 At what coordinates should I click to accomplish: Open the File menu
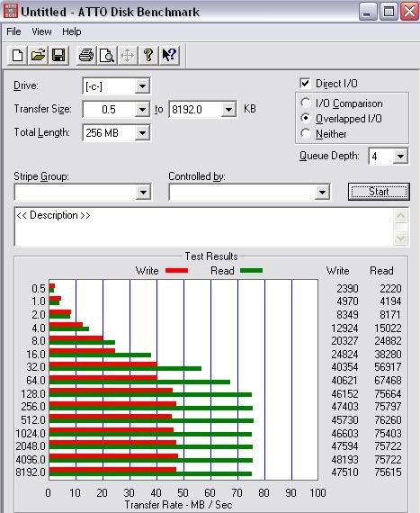pos(13,31)
